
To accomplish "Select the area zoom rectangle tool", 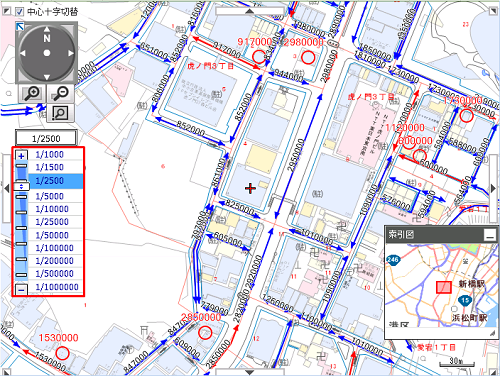I will pyautogui.click(x=60, y=113).
